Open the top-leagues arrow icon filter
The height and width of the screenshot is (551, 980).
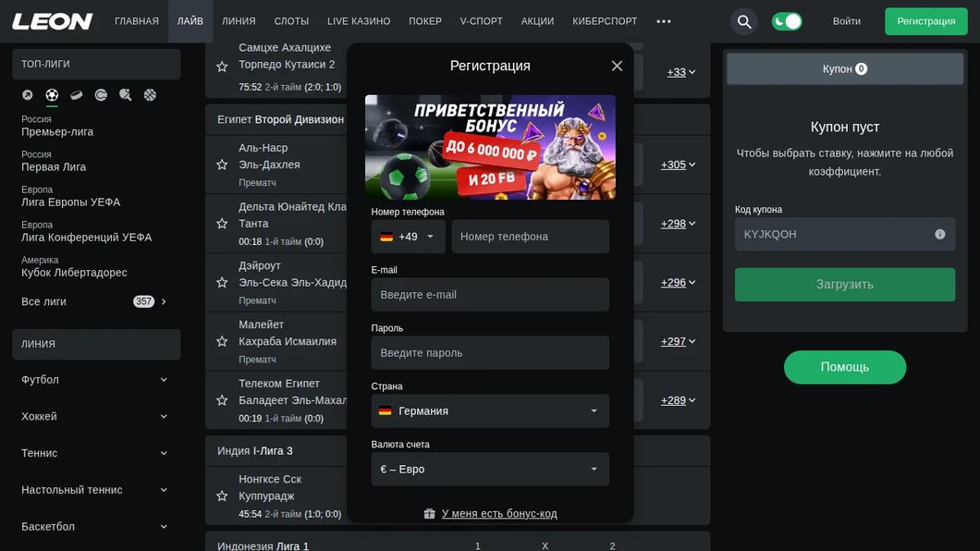coord(27,95)
